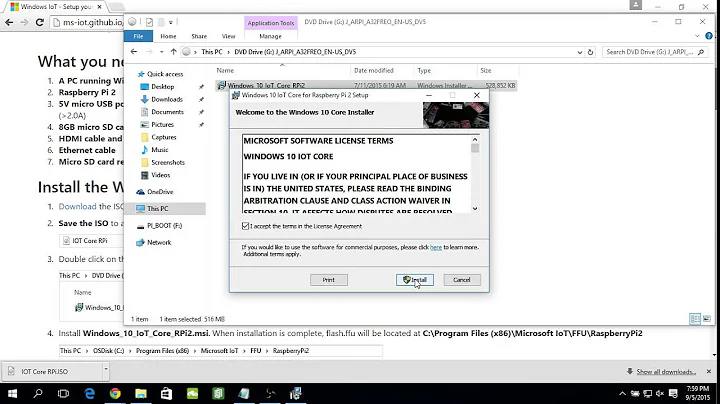The width and height of the screenshot is (720, 404).
Task: Click This PC in address breadcrumb
Action: [x=212, y=52]
